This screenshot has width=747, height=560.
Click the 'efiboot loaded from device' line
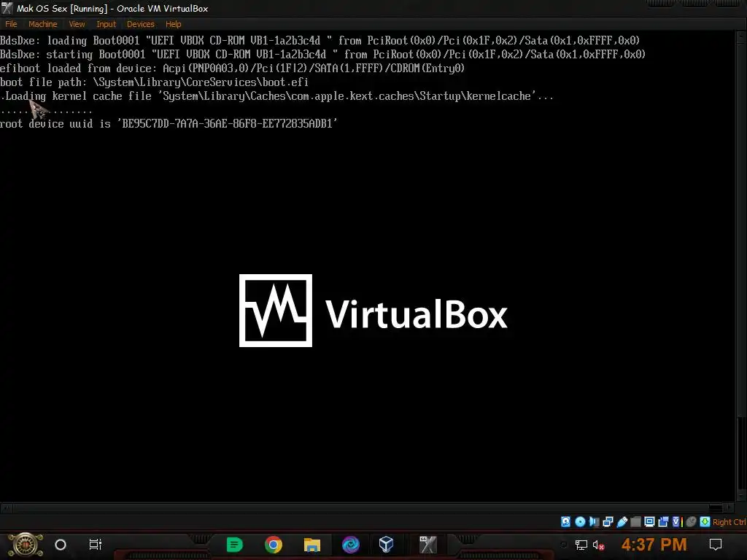(233, 69)
